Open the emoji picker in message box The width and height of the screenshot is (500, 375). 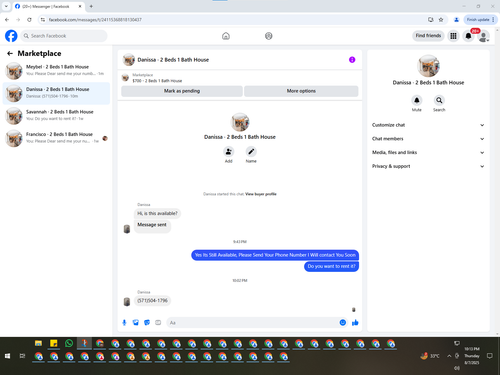[x=342, y=322]
